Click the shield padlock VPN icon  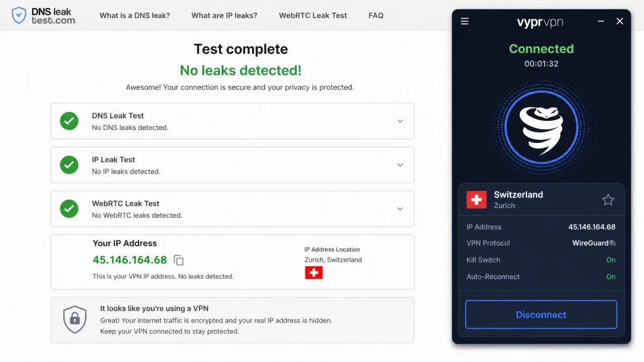click(x=75, y=320)
